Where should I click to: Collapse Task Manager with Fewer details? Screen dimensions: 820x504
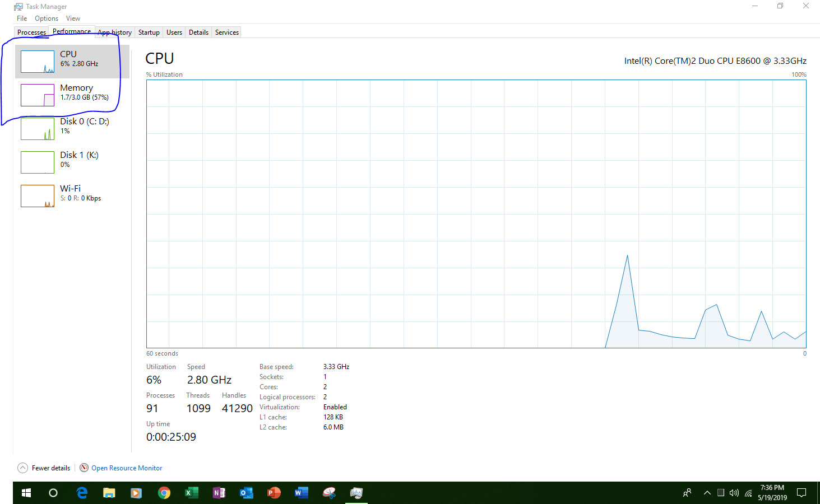coord(44,468)
